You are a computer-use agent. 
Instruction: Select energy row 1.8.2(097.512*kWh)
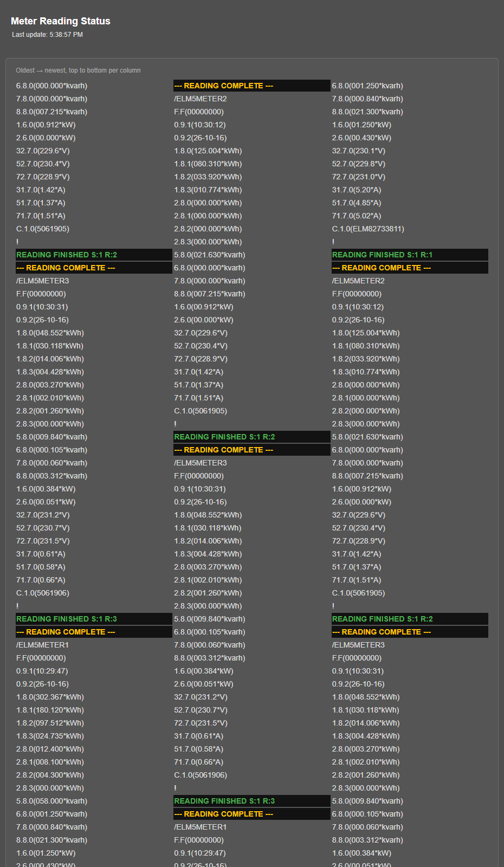point(94,723)
